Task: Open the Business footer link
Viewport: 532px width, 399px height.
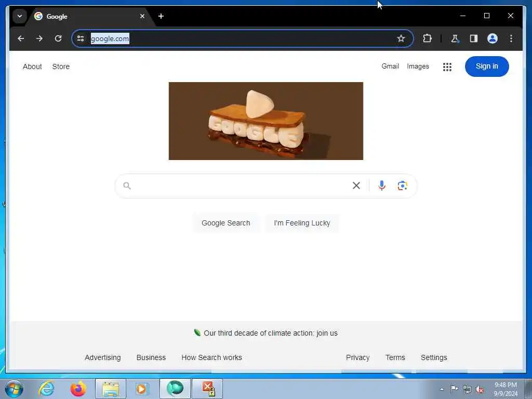Action: click(151, 357)
